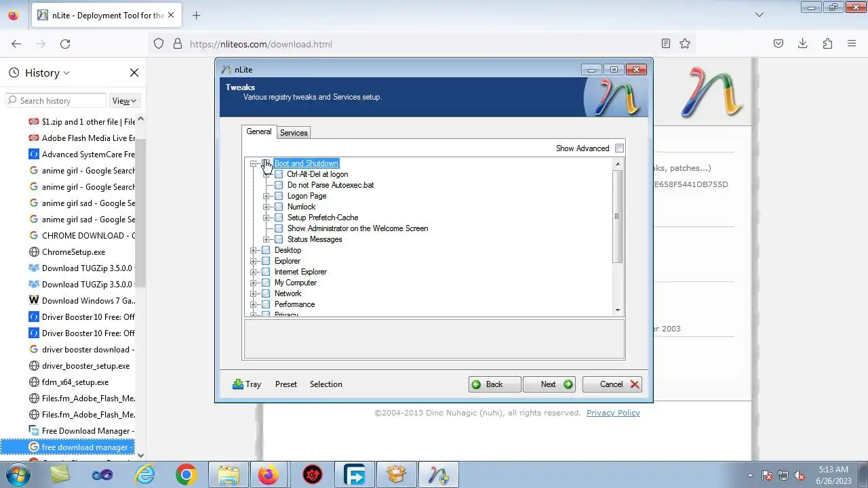Check Show Administrator on the Welcome Screen

pyautogui.click(x=279, y=228)
